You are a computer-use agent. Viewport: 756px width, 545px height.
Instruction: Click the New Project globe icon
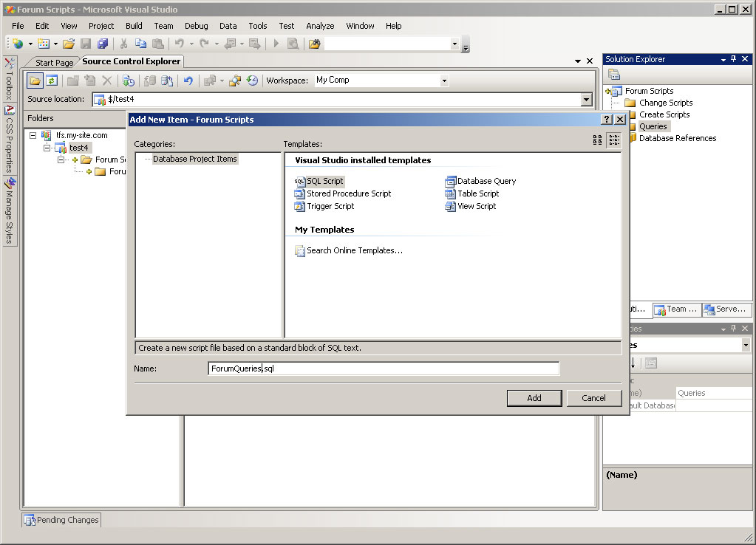[18, 44]
